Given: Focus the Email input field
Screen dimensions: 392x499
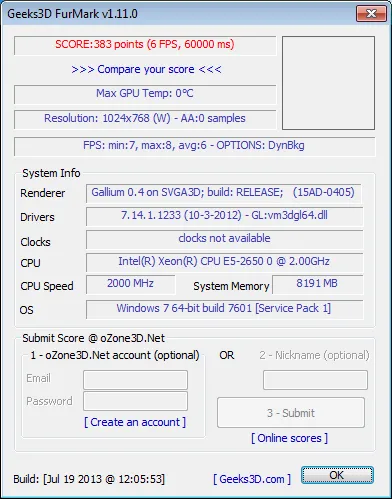Looking at the screenshot, I should click(135, 380).
